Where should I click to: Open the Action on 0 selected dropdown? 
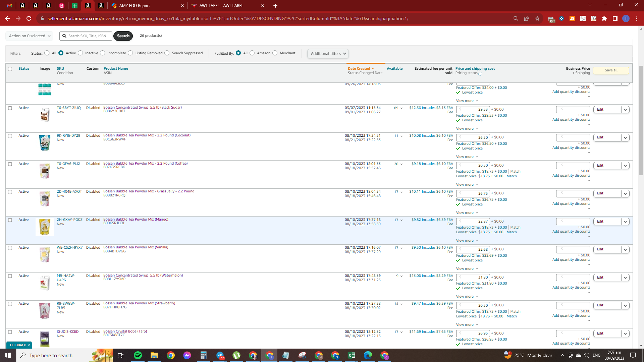(x=30, y=36)
